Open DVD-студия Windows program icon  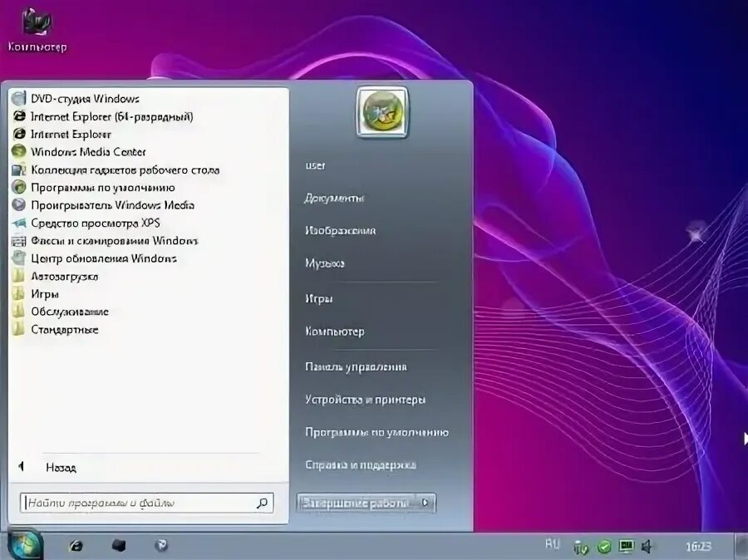pos(19,98)
